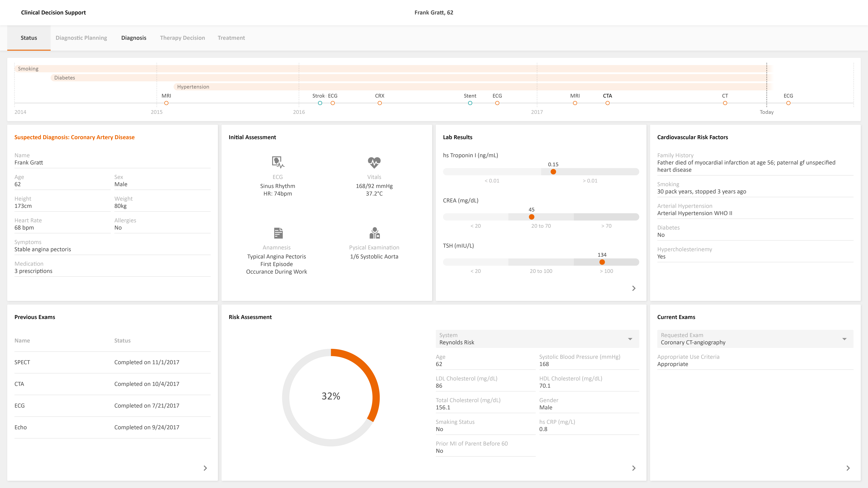Viewport: 868px width, 488px height.
Task: Expand the Previous Exams panel arrow
Action: (205, 468)
